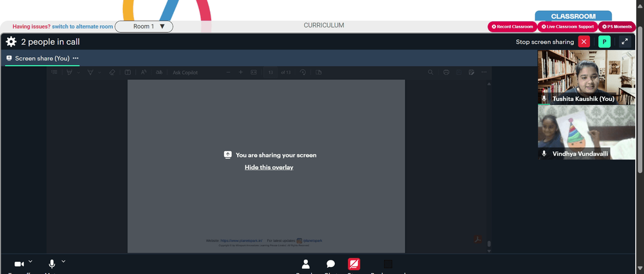Screen dimensions: 644x274
Task: Open the Room 1 dropdown
Action: (x=144, y=26)
